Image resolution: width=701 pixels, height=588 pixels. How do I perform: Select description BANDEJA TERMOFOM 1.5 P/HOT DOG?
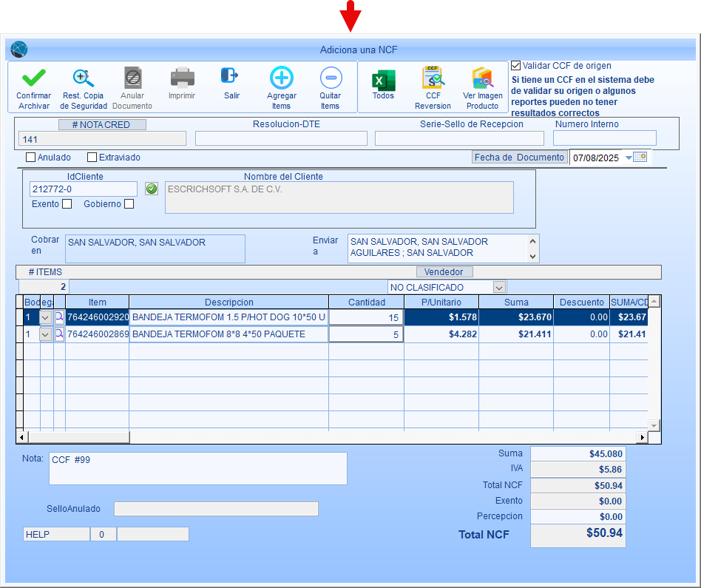[x=228, y=317]
